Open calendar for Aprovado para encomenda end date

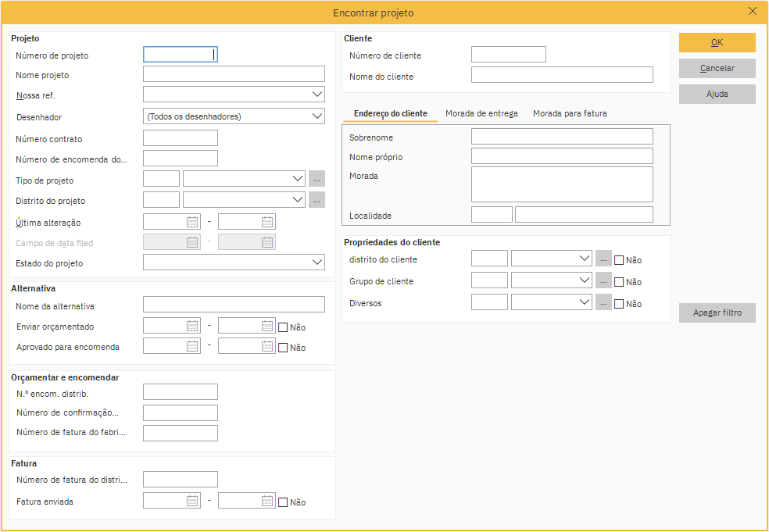[x=267, y=346]
